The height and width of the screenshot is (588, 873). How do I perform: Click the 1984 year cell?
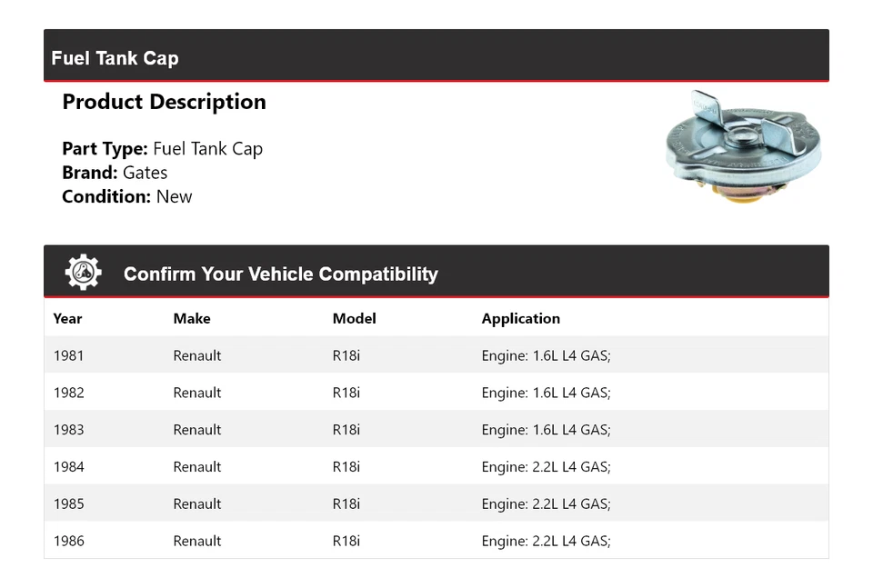[x=68, y=467]
